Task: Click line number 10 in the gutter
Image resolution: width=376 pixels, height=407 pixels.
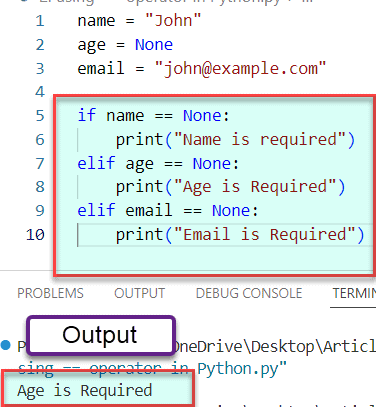Action: pos(35,235)
